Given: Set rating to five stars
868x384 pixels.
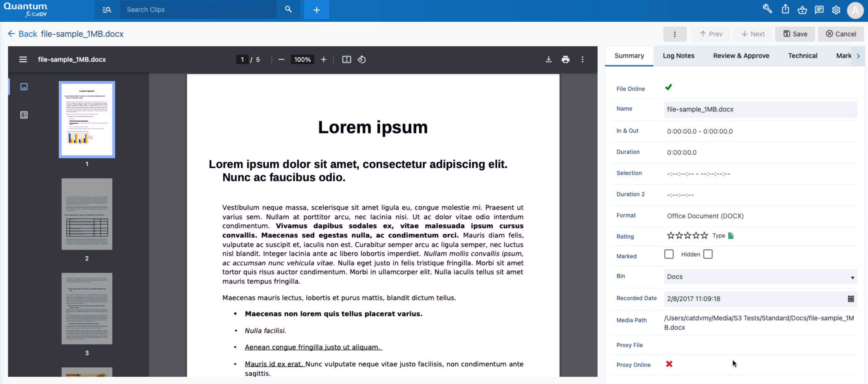Looking at the screenshot, I should (704, 235).
